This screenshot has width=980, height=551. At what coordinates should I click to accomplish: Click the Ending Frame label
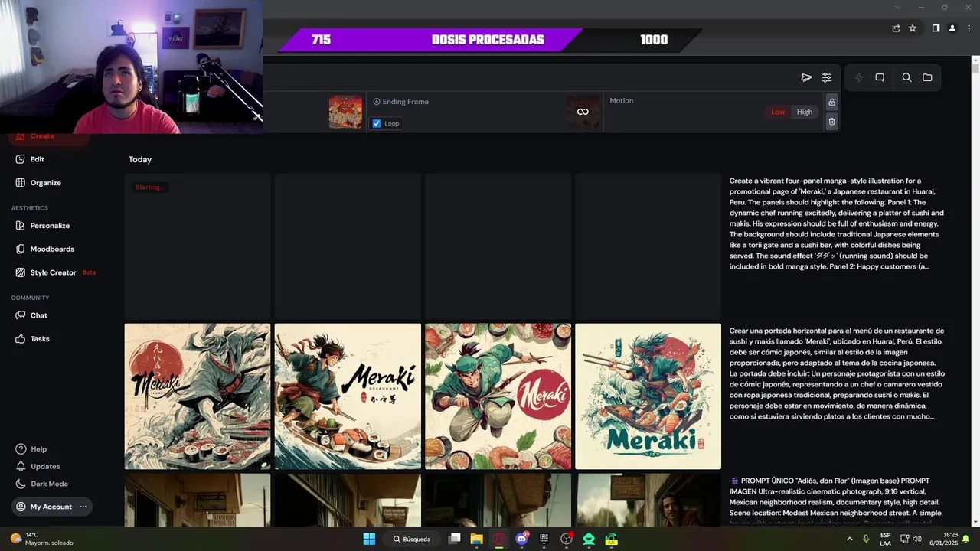click(405, 101)
